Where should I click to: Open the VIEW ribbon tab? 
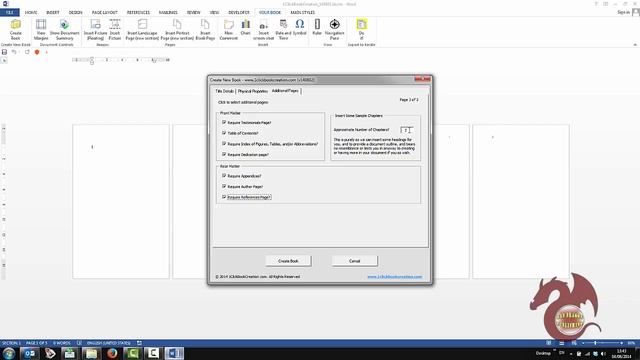click(x=214, y=13)
